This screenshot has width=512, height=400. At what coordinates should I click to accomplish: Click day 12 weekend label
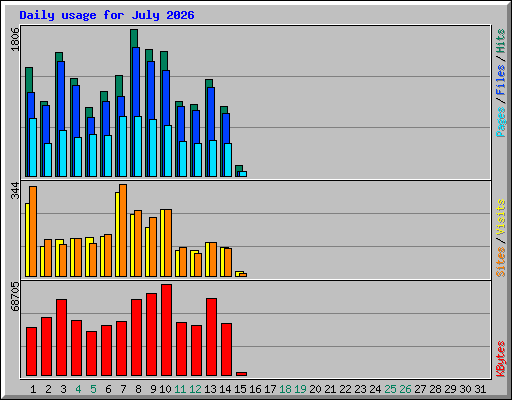point(195,389)
